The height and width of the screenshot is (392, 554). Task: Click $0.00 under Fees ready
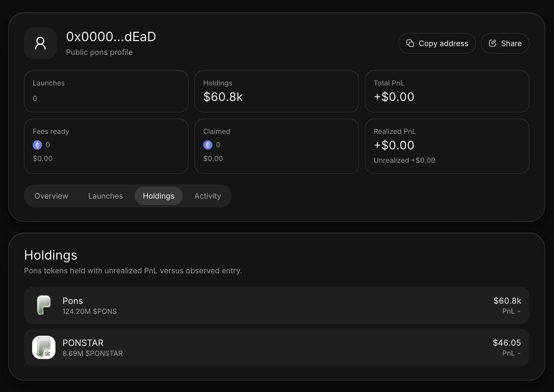42,159
